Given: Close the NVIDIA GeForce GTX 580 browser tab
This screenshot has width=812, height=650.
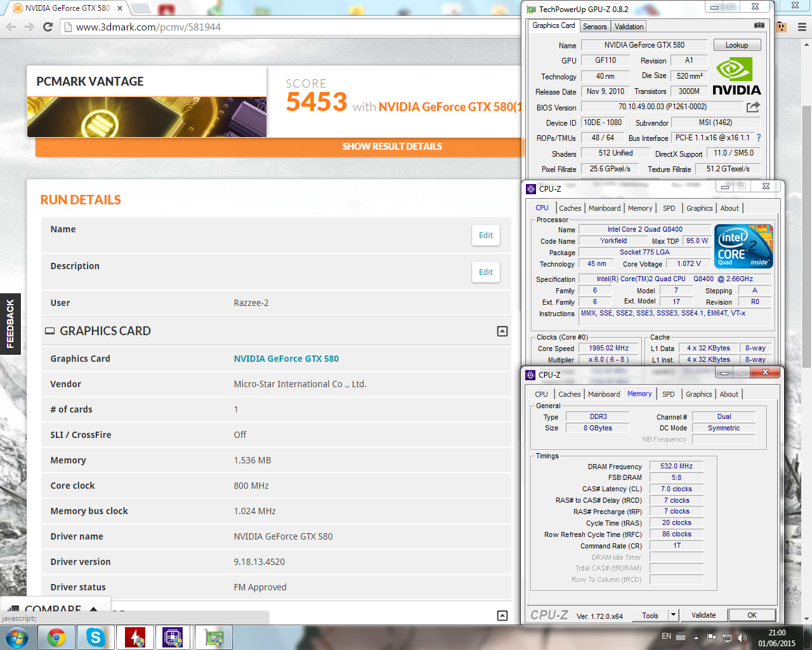Looking at the screenshot, I should tap(120, 8).
